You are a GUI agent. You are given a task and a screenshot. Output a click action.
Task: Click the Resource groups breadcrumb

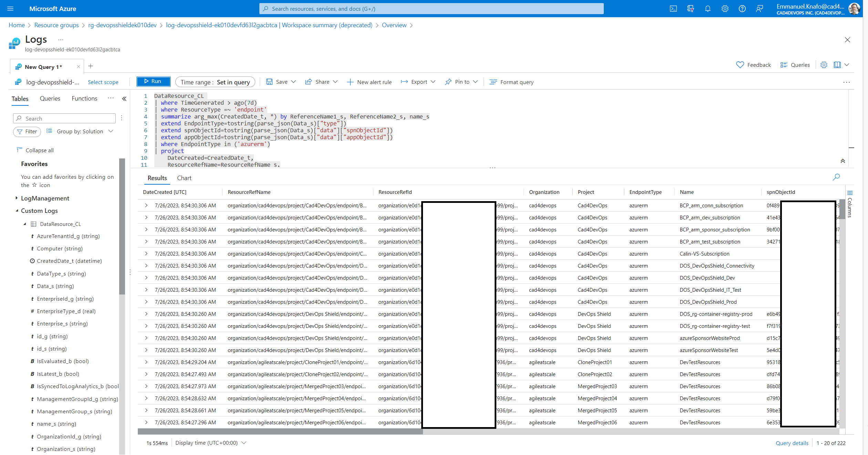[56, 25]
